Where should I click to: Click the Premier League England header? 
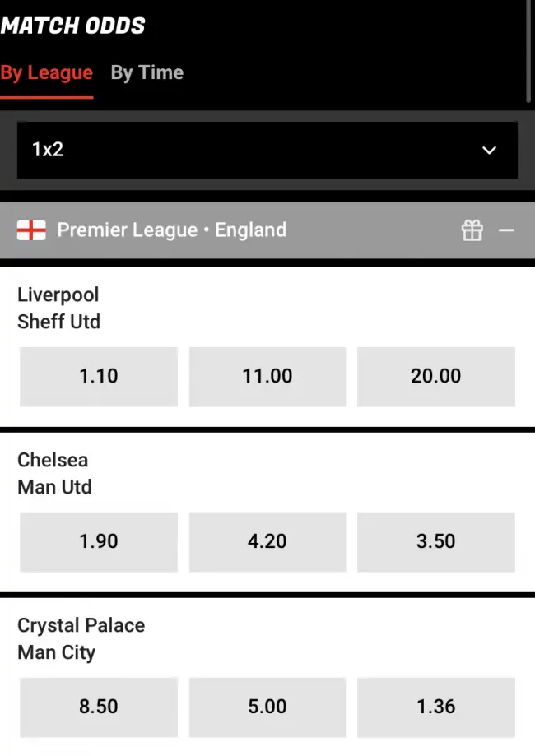click(x=171, y=230)
